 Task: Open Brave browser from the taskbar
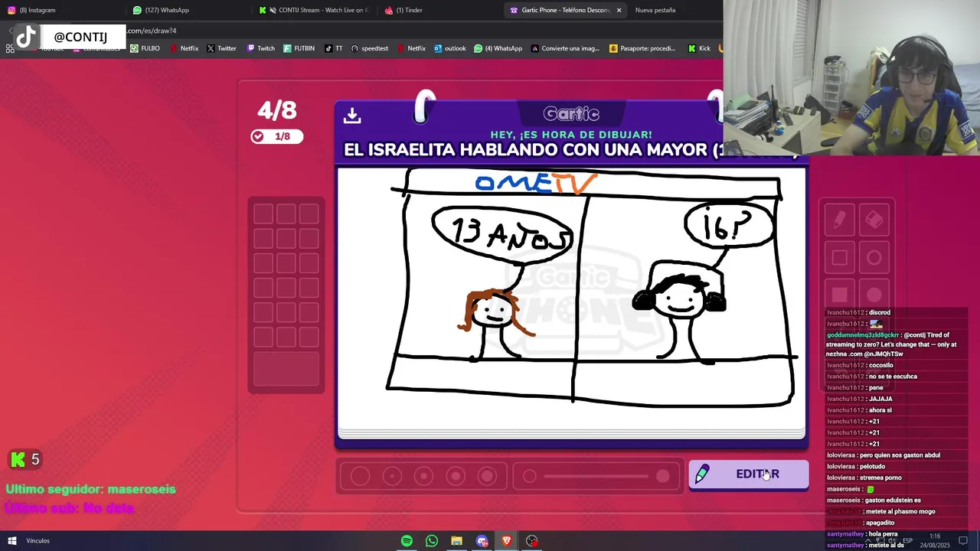pos(507,541)
